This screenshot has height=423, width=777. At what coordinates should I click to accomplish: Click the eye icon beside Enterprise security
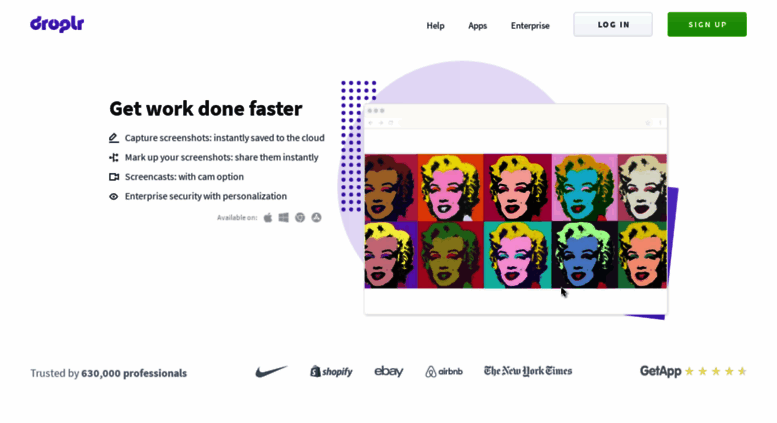113,197
